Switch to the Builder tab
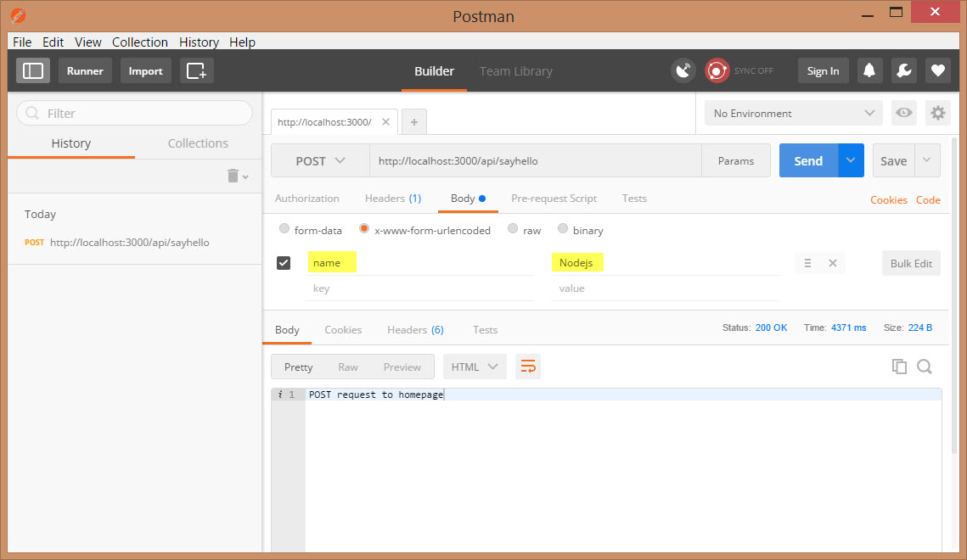Image resolution: width=967 pixels, height=560 pixels. [434, 70]
